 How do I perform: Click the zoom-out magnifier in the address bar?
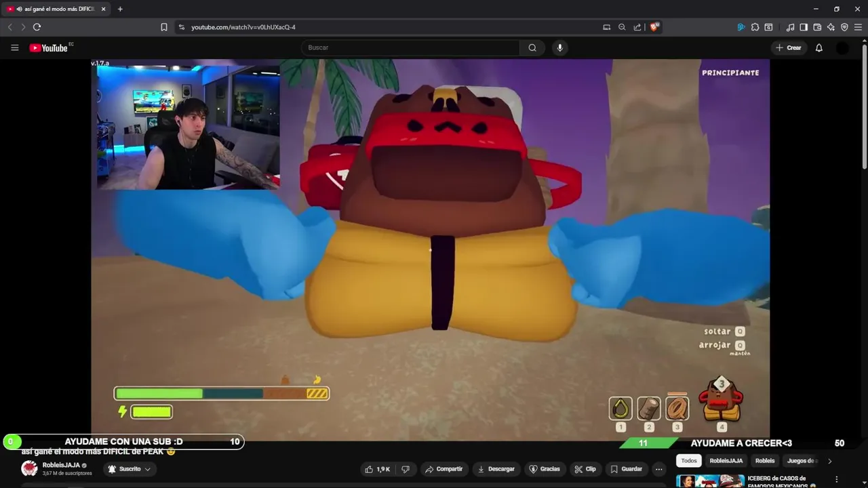pyautogui.click(x=622, y=27)
